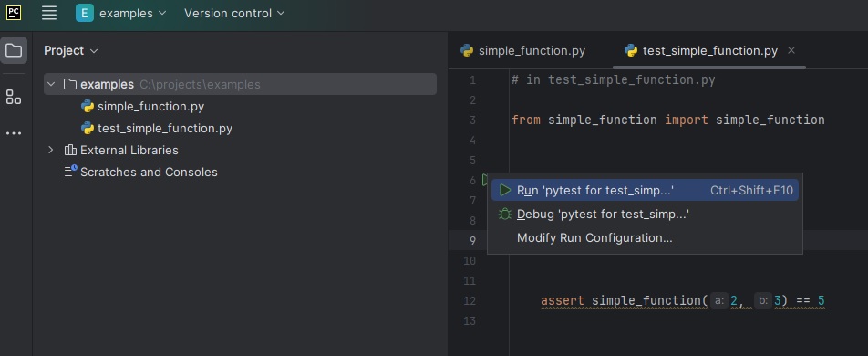Expand the External Libraries node
The image size is (868, 356).
coord(51,150)
